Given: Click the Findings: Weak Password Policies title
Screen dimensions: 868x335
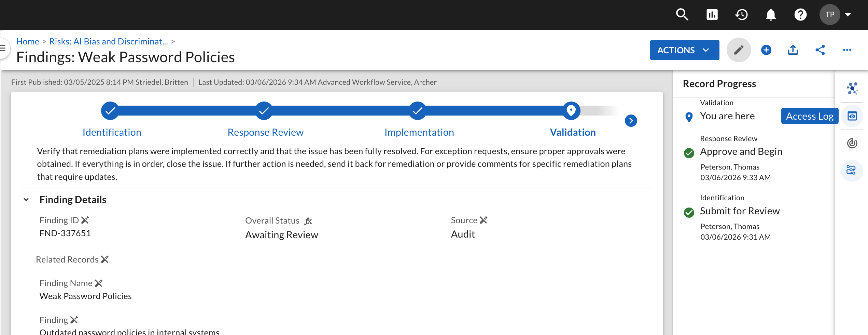Looking at the screenshot, I should pos(125,57).
